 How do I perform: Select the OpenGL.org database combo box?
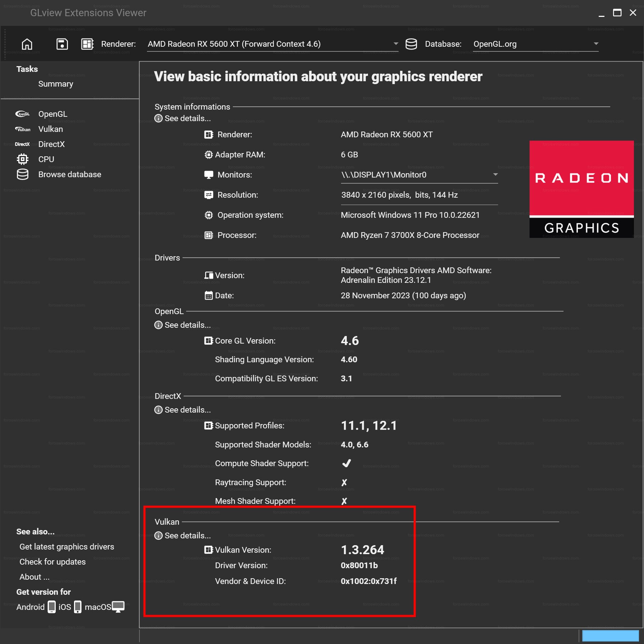535,44
